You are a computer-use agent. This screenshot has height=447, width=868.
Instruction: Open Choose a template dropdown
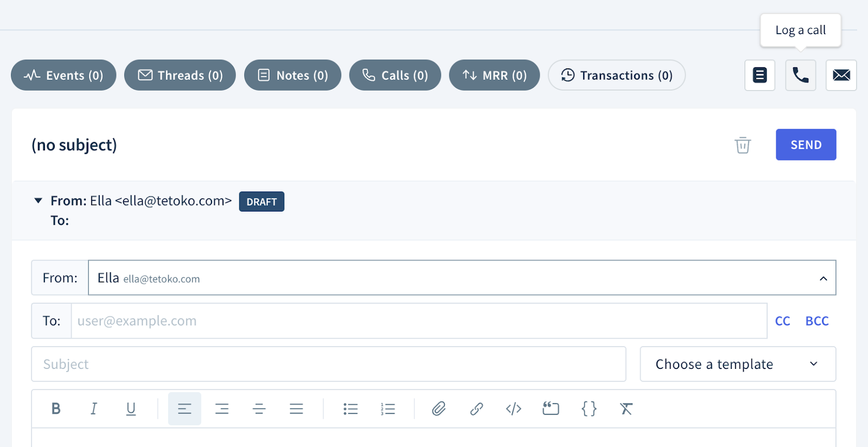click(x=738, y=364)
